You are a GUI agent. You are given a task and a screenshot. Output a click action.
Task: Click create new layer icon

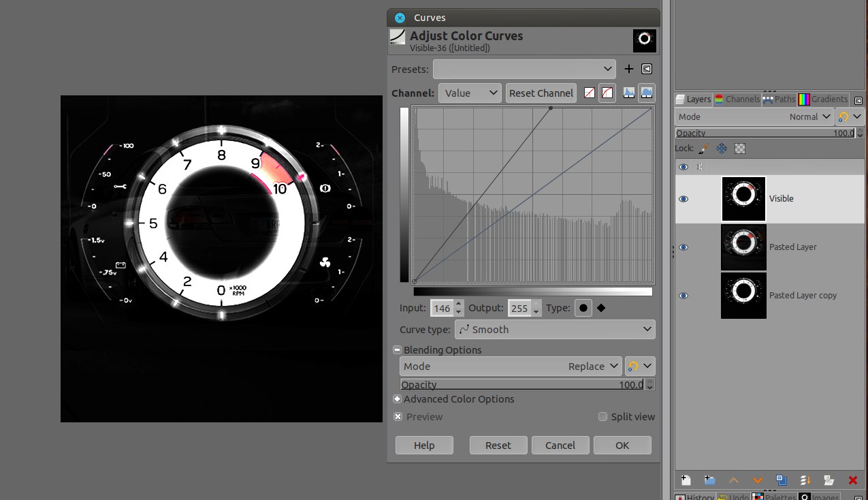pos(686,480)
